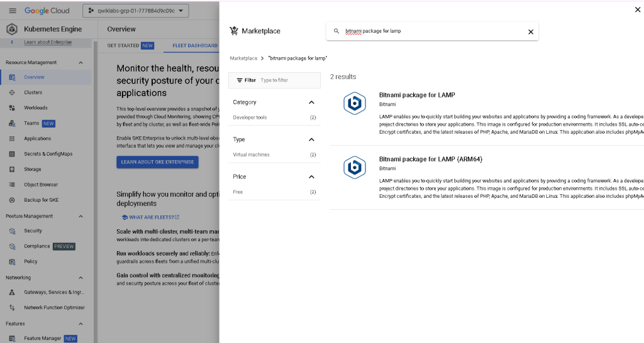Select Overview icon in sidebar

[12, 77]
